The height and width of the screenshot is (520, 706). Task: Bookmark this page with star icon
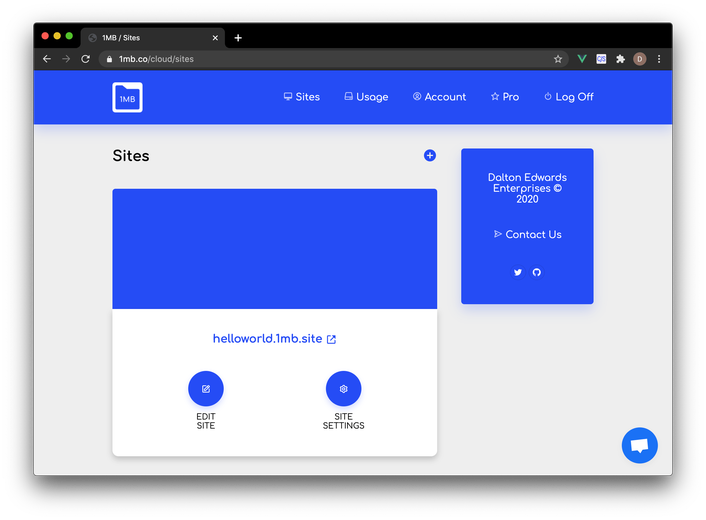(x=558, y=59)
